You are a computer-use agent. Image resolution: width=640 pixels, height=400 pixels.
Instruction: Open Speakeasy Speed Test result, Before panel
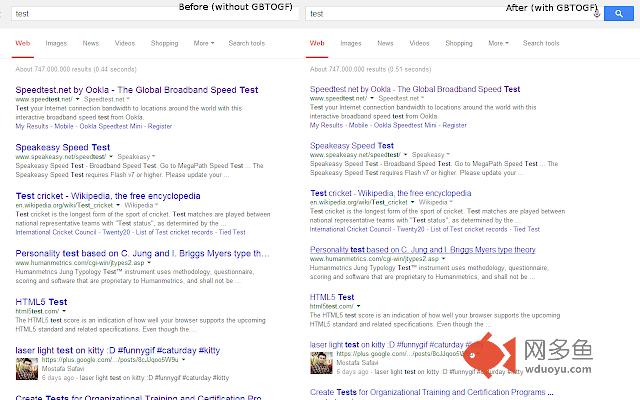tap(63, 147)
